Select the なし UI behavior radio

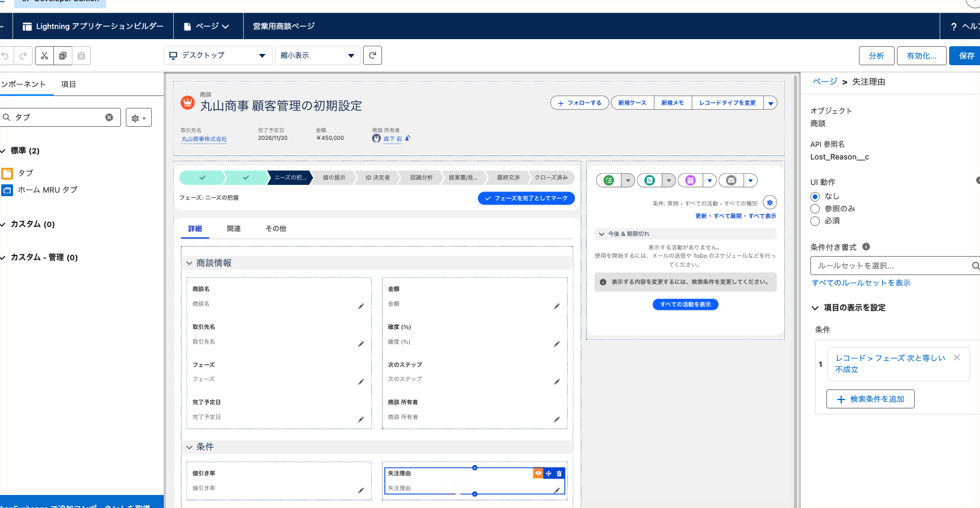pos(815,196)
